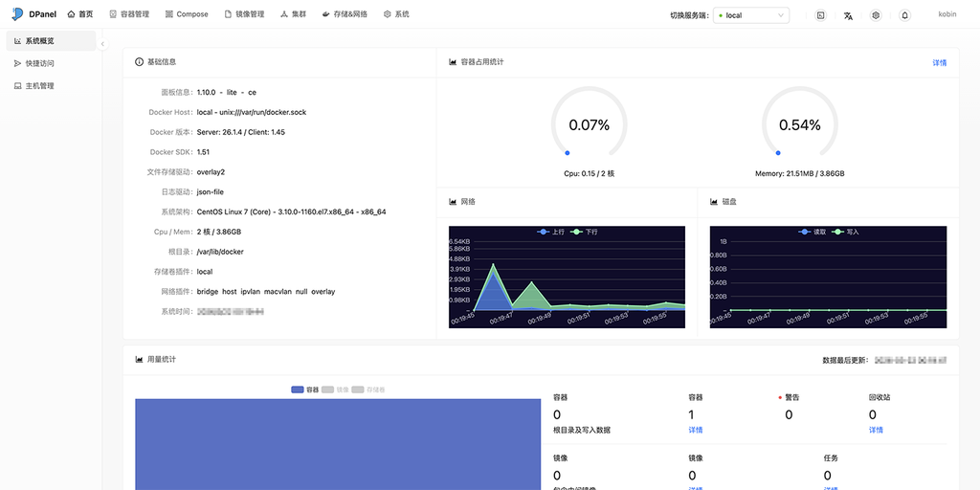Click the Memory 0.54% gauge
Viewport: 980px width, 490px height.
tap(799, 122)
